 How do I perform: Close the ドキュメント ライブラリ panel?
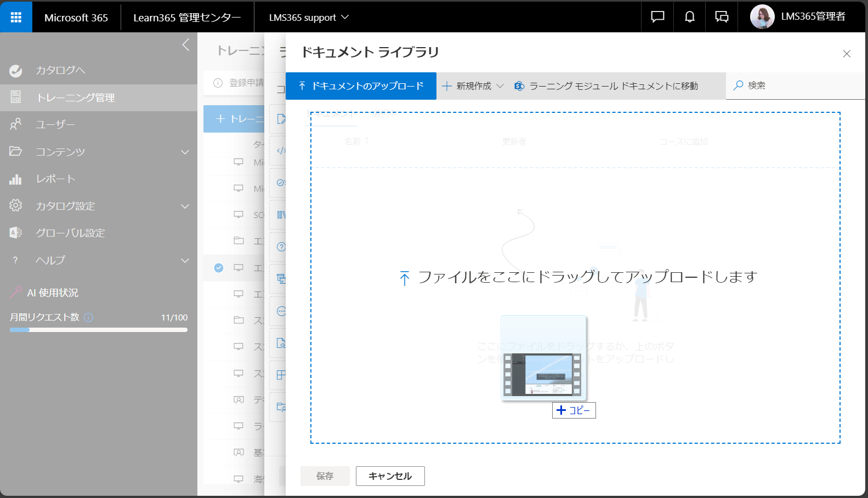(847, 54)
